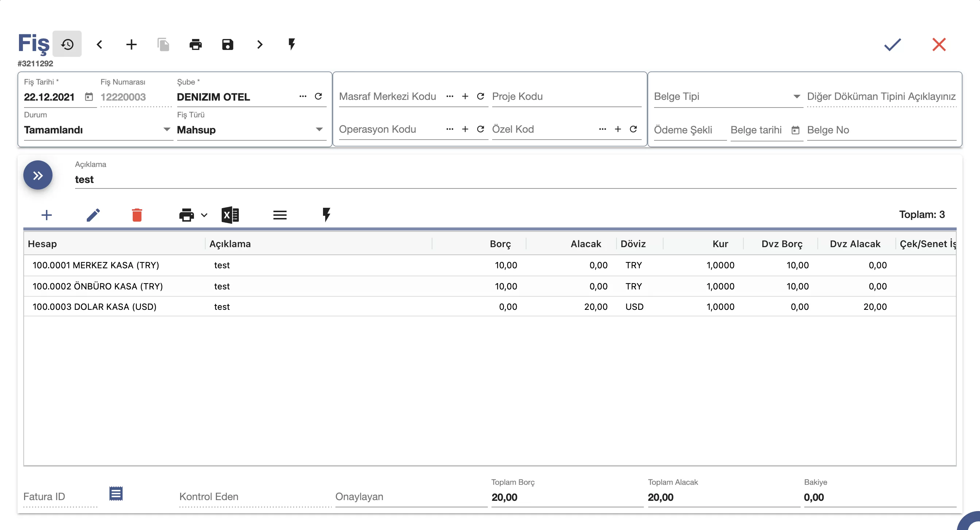
Task: Open the Durum dropdown showing Tamamlandı
Action: pos(97,130)
